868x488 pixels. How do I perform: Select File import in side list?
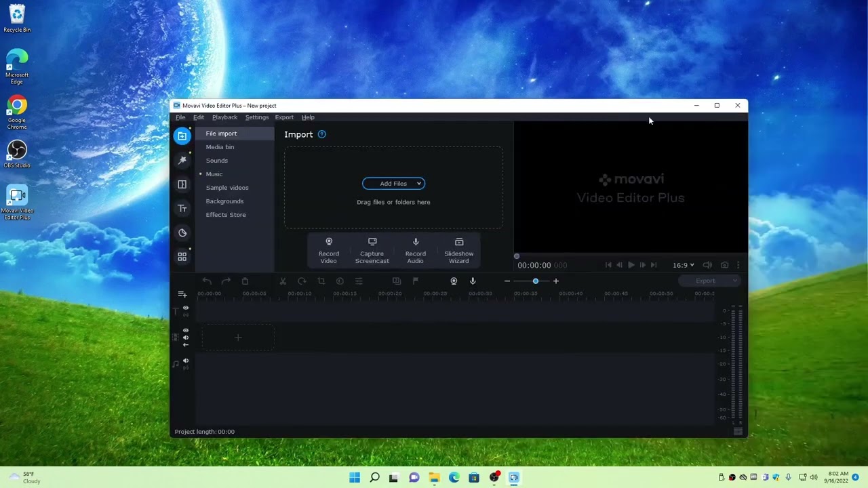click(x=235, y=134)
